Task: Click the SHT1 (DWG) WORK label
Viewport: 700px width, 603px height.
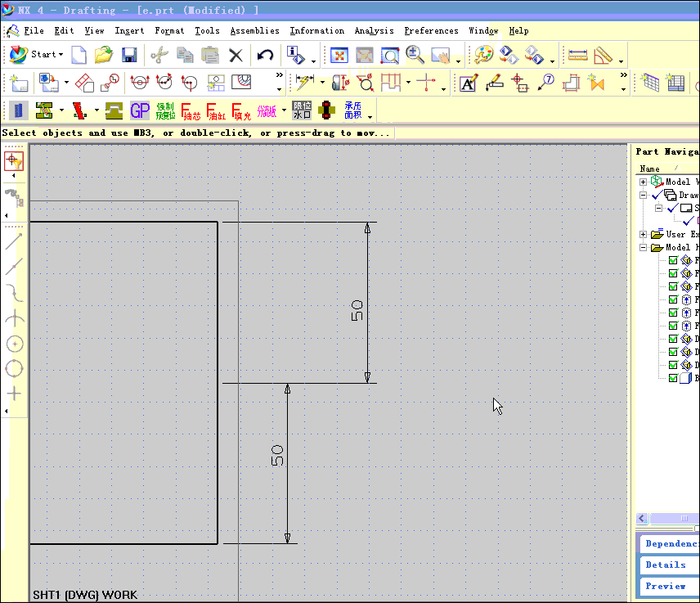Action: click(x=85, y=595)
